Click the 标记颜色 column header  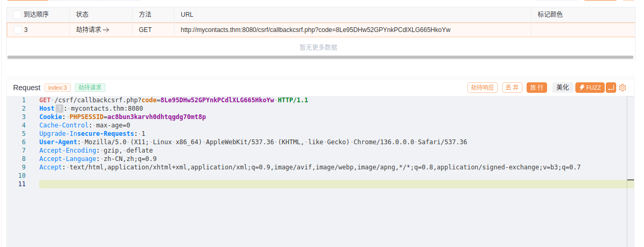point(550,15)
